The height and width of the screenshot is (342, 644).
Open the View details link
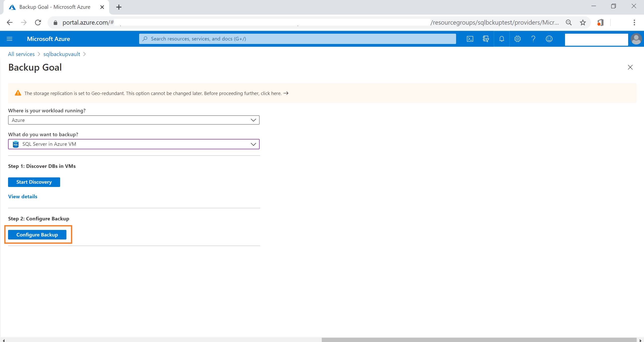pos(23,197)
